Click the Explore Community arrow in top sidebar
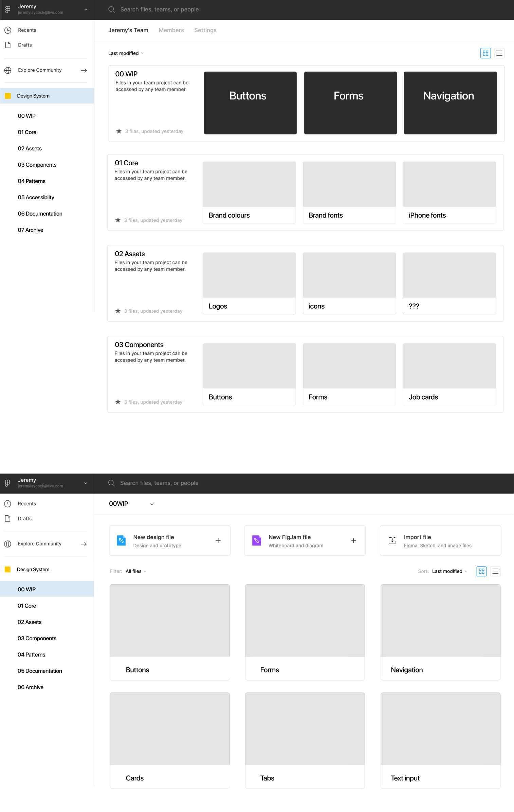The width and height of the screenshot is (514, 812). coord(84,70)
